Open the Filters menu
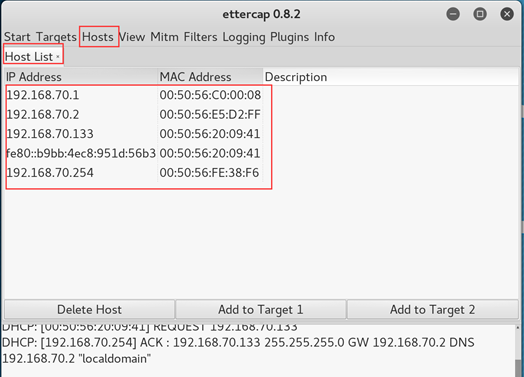 click(x=201, y=37)
